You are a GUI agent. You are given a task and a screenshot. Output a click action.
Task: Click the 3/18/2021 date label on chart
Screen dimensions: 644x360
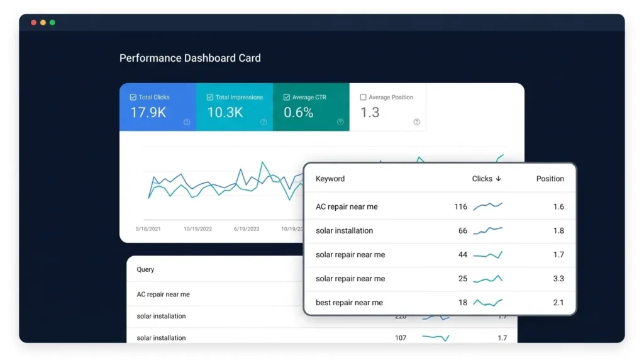click(x=148, y=229)
